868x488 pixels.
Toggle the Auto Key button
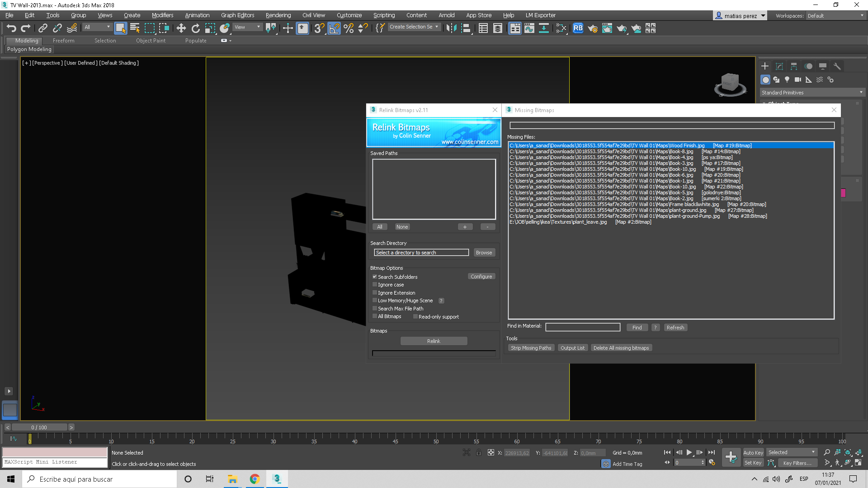753,452
